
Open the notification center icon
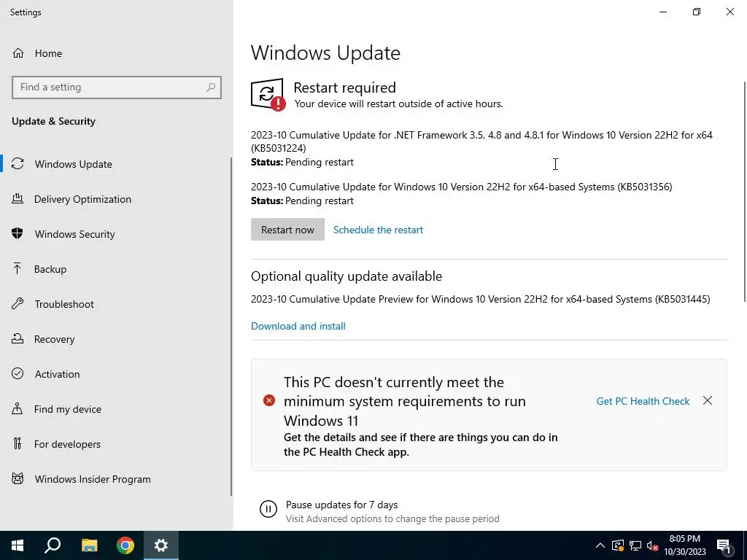pos(724,545)
